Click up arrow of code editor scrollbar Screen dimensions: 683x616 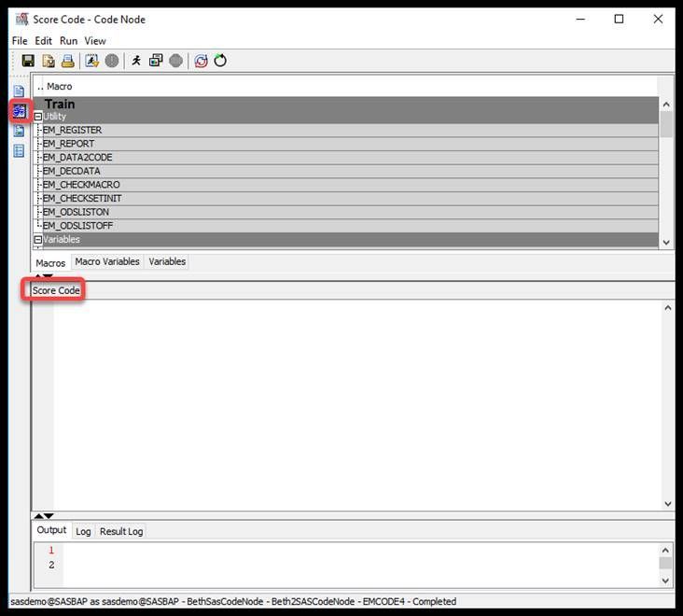(668, 308)
